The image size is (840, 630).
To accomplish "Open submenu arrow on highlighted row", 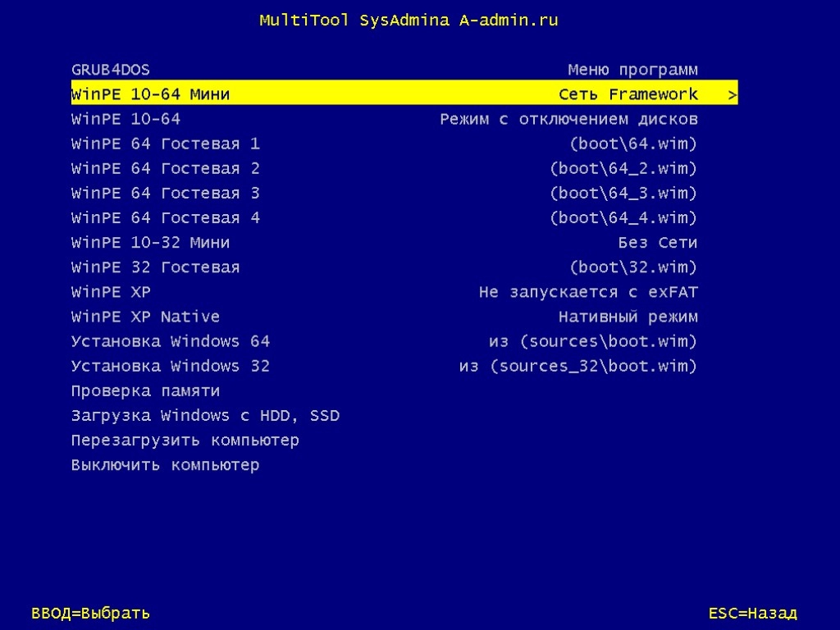I will (733, 95).
